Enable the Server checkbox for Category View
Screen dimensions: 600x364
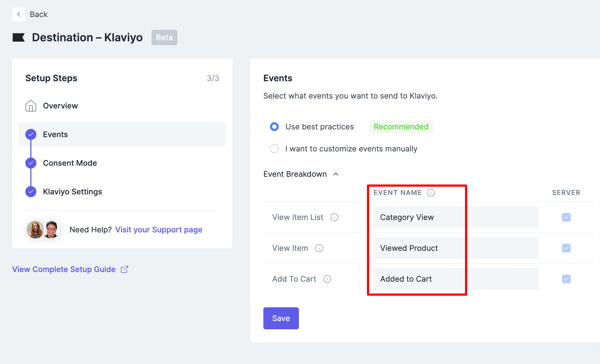566,217
